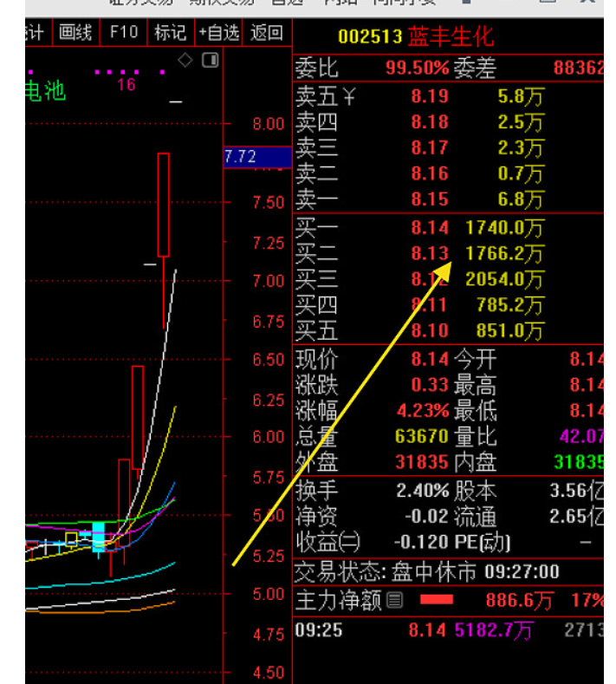
Task: Click the 换手 value 2.40%
Action: (423, 491)
